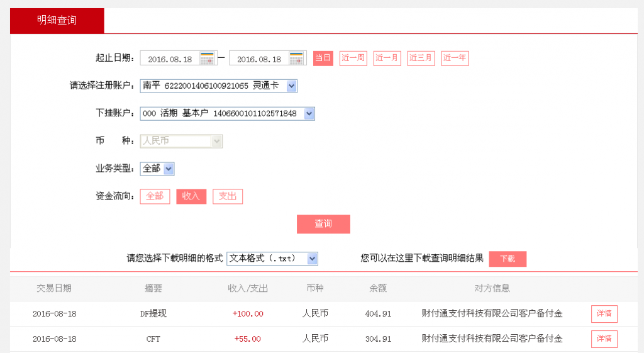The image size is (644, 353).
Task: Click the 币种 column header
Action: (x=315, y=288)
